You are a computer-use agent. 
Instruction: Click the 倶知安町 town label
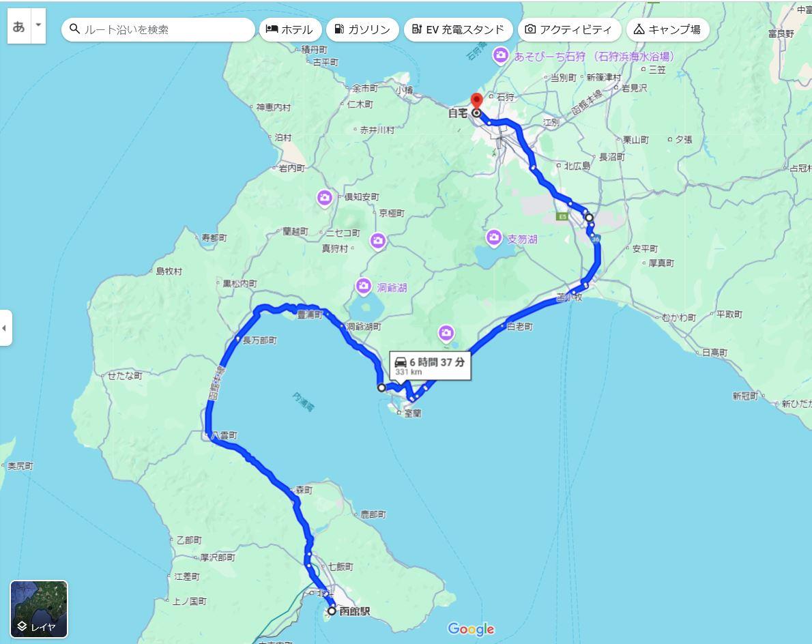362,196
